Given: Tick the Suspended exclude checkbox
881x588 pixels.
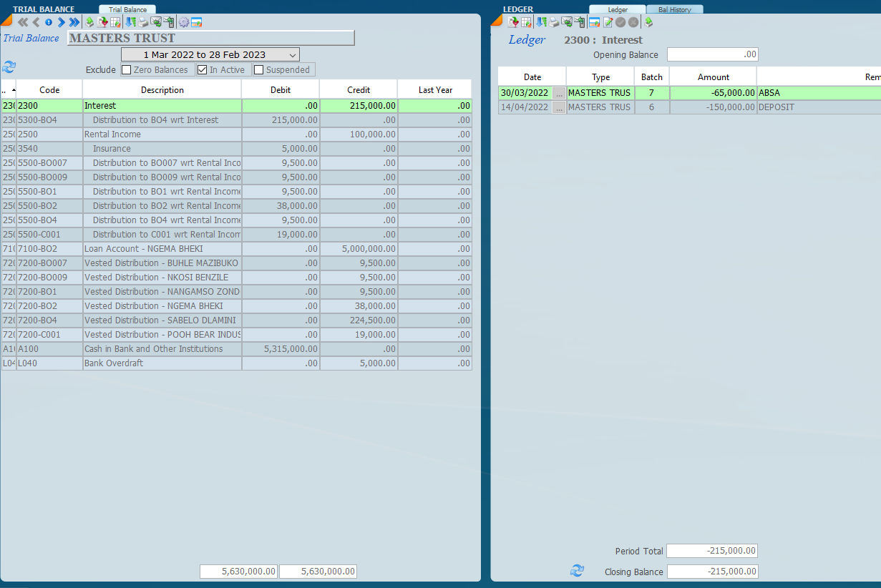Looking at the screenshot, I should 259,70.
